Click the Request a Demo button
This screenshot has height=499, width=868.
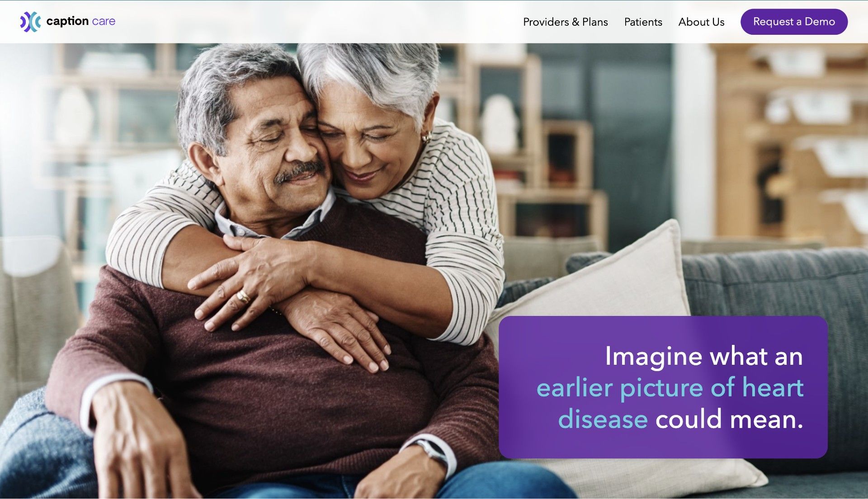click(x=794, y=22)
